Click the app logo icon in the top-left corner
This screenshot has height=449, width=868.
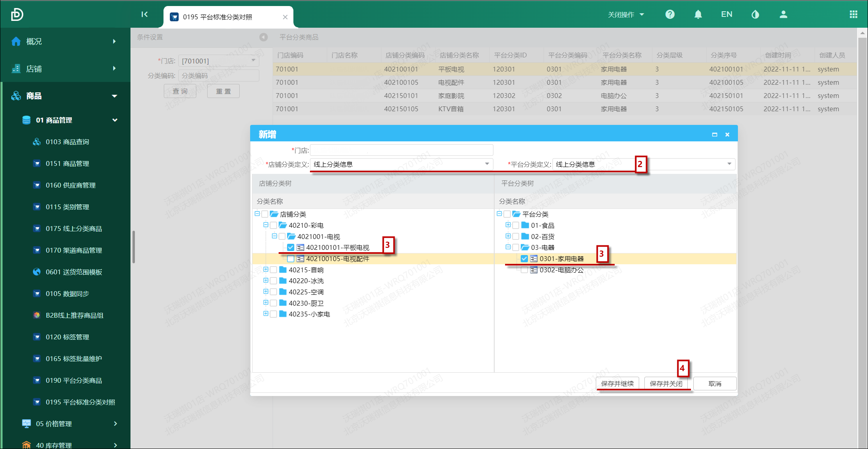[x=17, y=14]
